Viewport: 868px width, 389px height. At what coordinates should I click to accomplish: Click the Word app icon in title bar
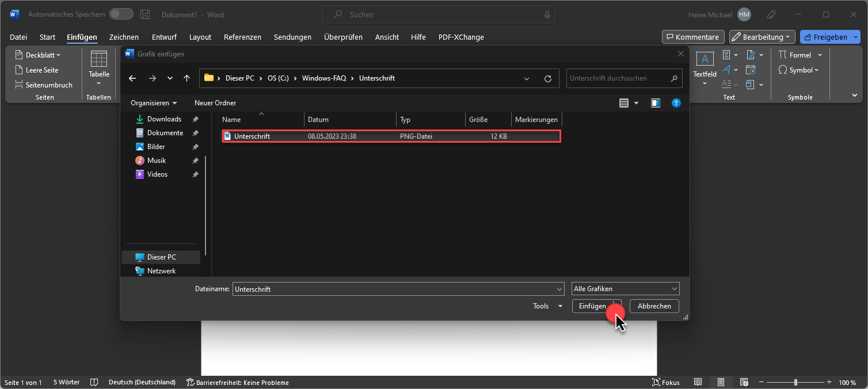coord(14,14)
